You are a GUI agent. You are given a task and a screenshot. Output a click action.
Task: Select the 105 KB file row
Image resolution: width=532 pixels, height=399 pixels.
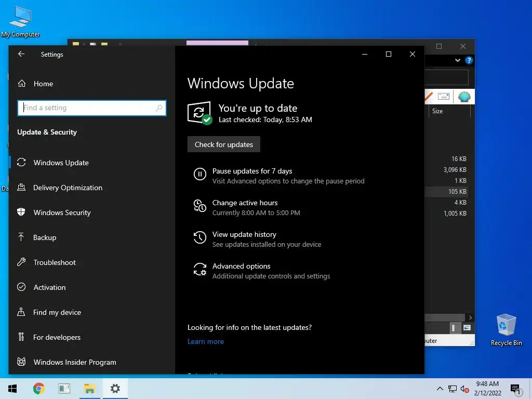[446, 191]
